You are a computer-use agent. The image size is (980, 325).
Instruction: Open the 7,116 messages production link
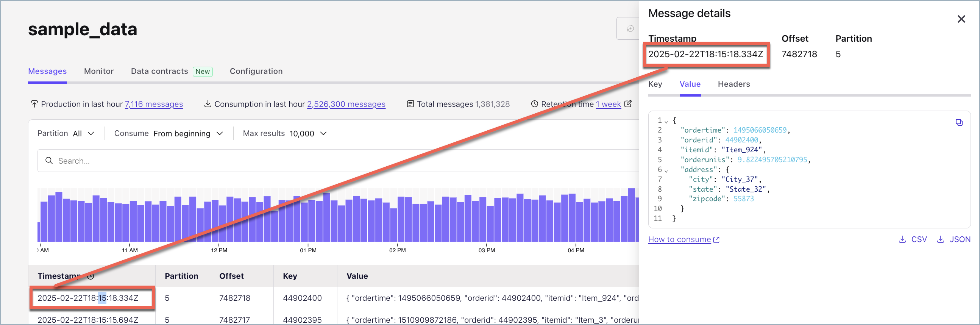(x=154, y=104)
